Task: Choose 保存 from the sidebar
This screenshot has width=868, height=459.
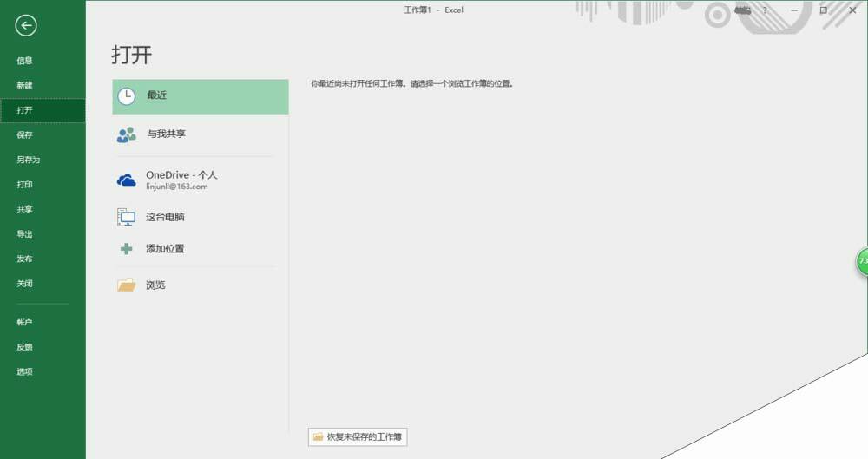Action: [x=24, y=135]
